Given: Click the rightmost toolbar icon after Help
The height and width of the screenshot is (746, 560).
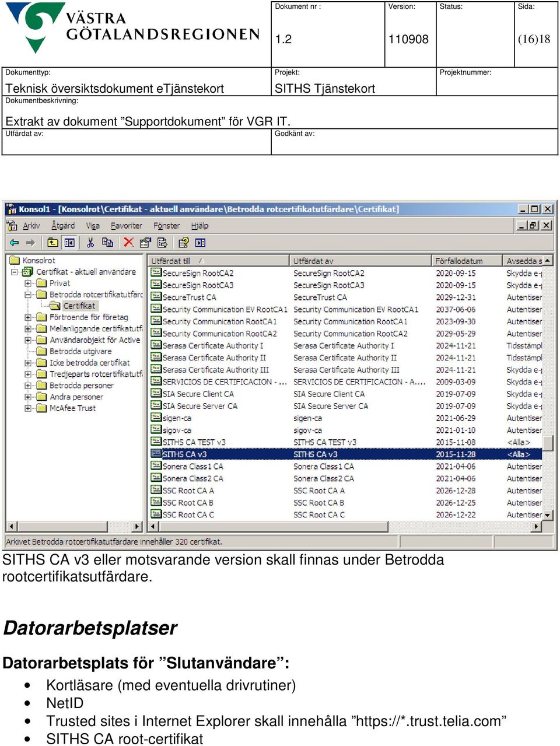Looking at the screenshot, I should 200,242.
